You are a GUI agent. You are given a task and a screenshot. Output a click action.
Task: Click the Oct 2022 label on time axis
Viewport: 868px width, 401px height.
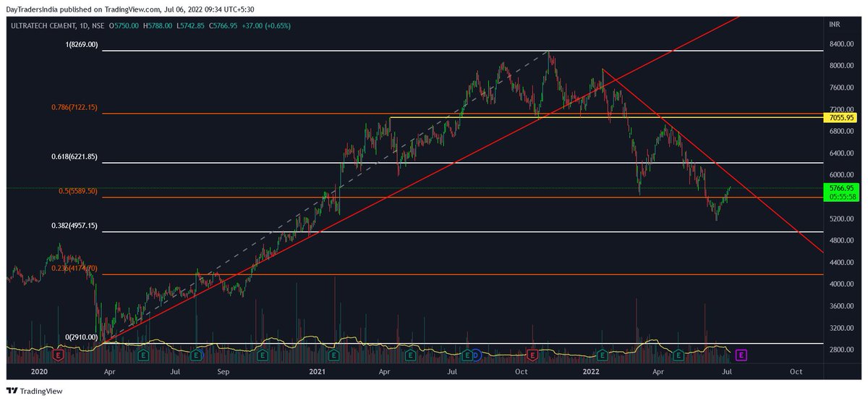click(x=796, y=372)
